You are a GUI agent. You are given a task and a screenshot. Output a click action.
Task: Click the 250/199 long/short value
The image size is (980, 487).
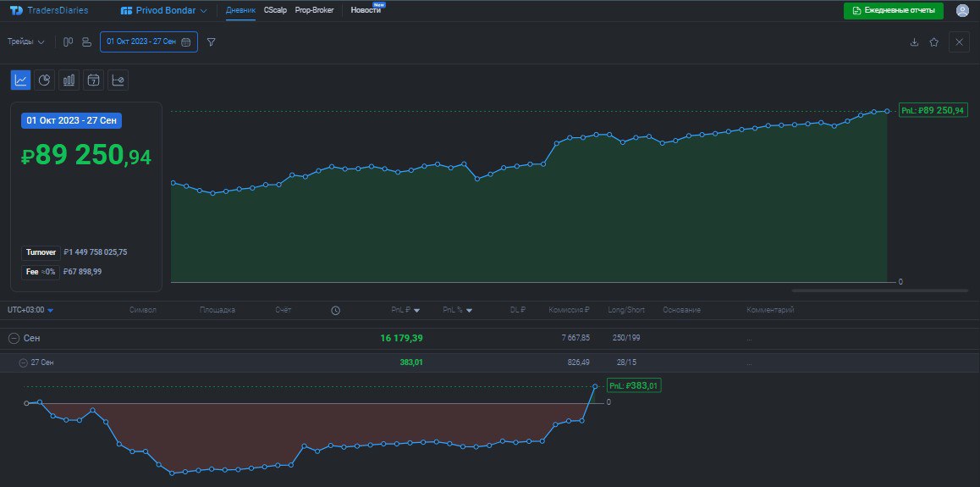[x=626, y=338]
